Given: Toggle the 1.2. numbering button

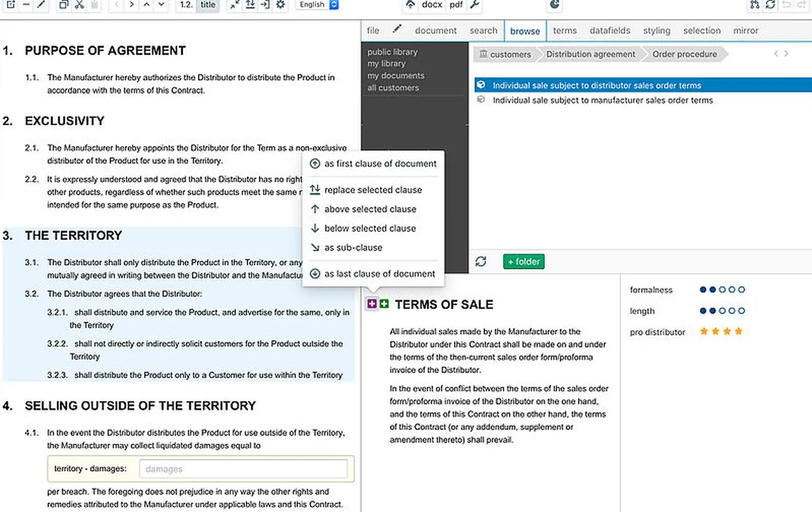Looking at the screenshot, I should (187, 5).
